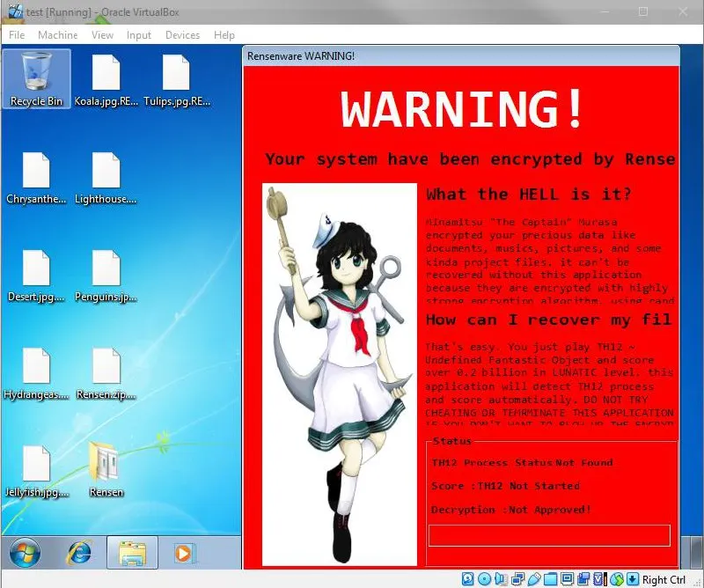Open the Input menu
The image size is (704, 588).
[x=139, y=35]
